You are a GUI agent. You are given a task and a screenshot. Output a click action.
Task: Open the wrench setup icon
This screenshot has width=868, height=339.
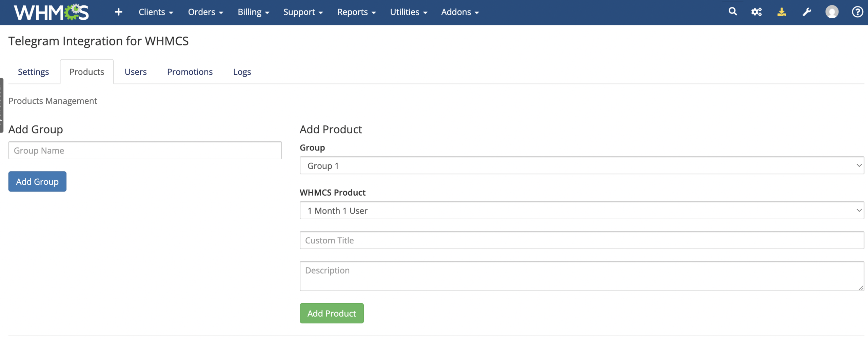[807, 12]
